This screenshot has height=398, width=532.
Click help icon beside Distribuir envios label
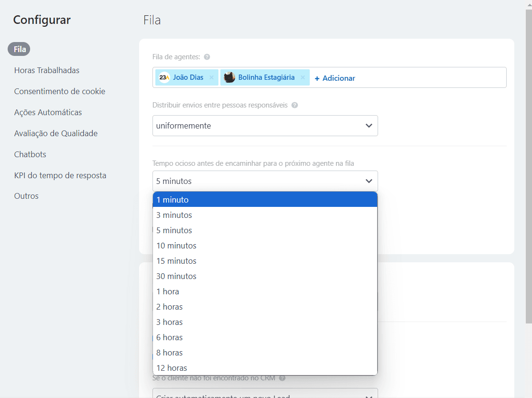pyautogui.click(x=294, y=105)
